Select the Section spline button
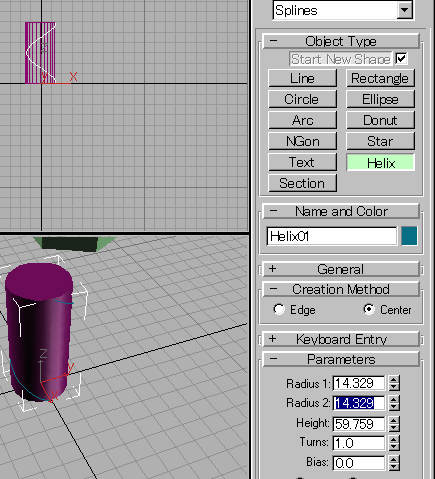The height and width of the screenshot is (479, 435). coord(302,183)
